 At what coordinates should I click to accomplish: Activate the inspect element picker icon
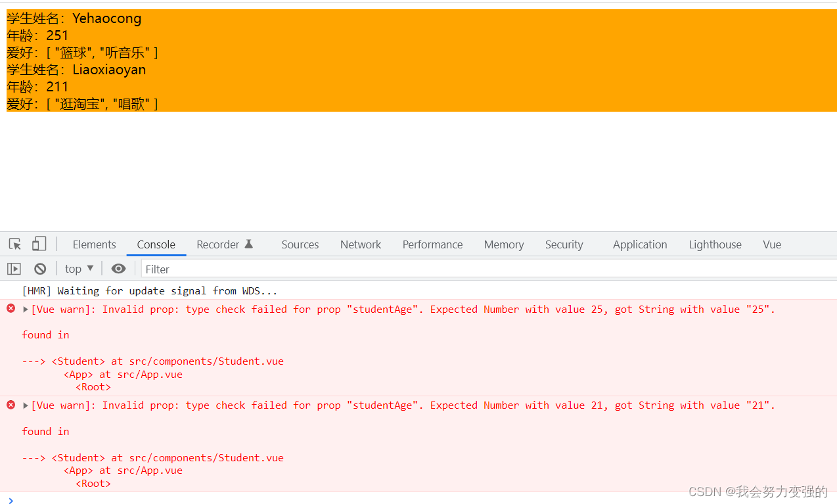pyautogui.click(x=15, y=244)
